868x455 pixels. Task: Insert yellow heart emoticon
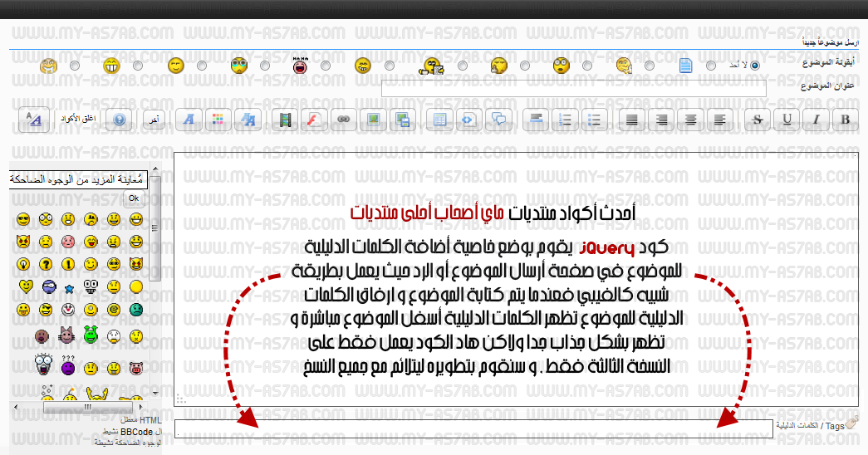[x=26, y=286]
